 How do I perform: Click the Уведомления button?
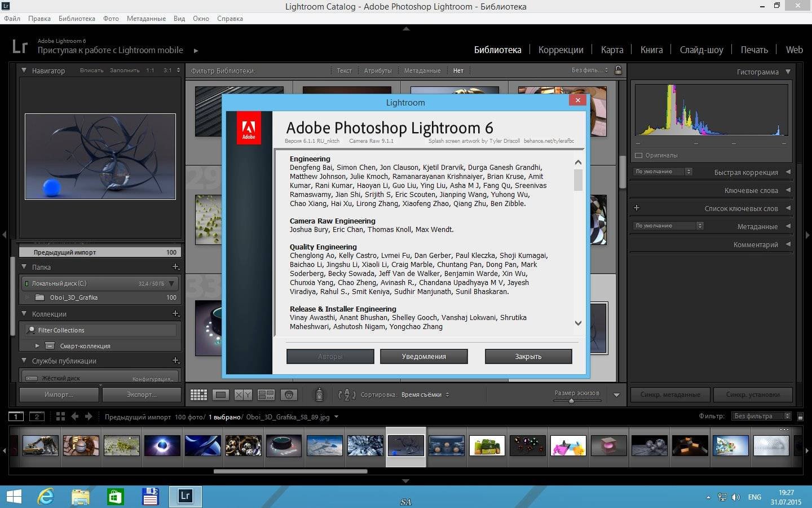tap(423, 356)
